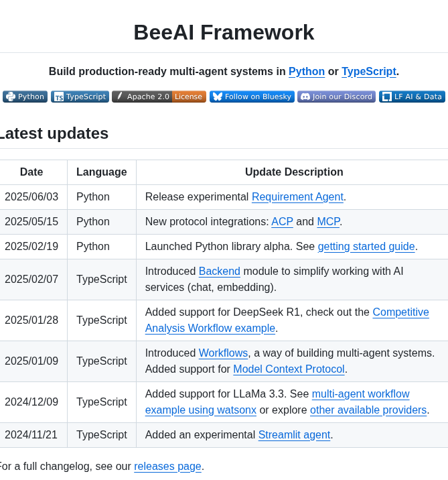The width and height of the screenshot is (448, 480).
Task: Select the Latest updates heading
Action: [x=53, y=133]
